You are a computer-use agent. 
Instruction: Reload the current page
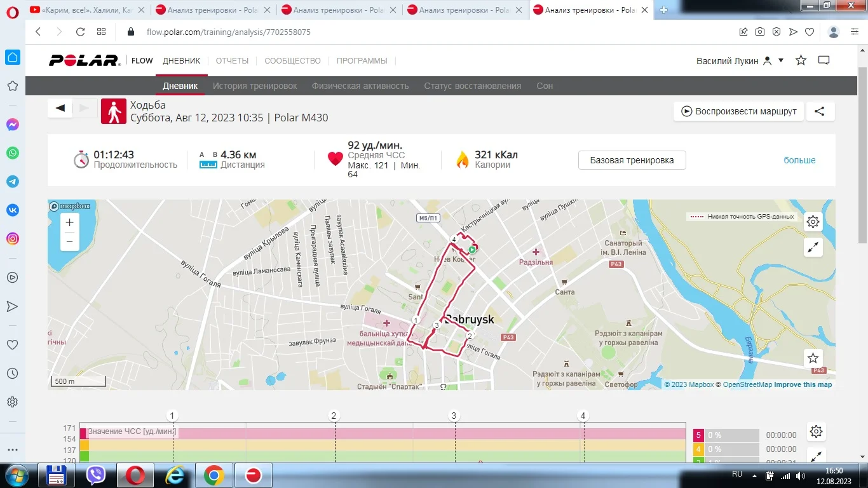(x=80, y=32)
